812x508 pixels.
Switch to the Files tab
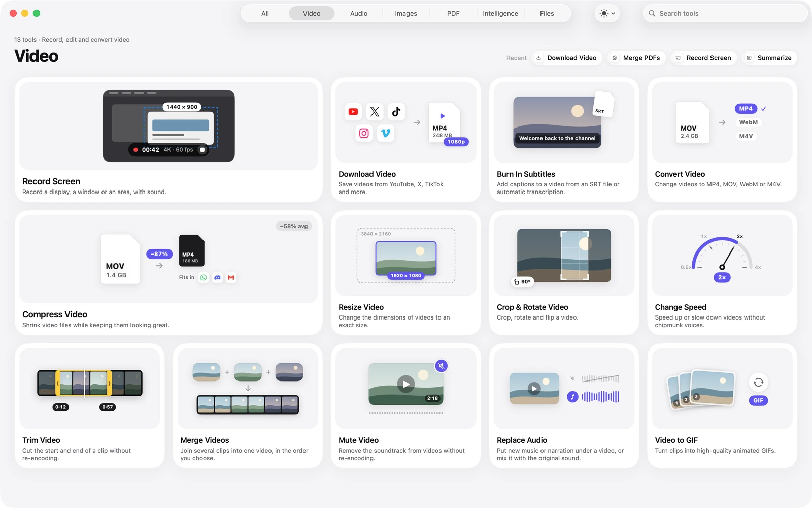point(547,13)
